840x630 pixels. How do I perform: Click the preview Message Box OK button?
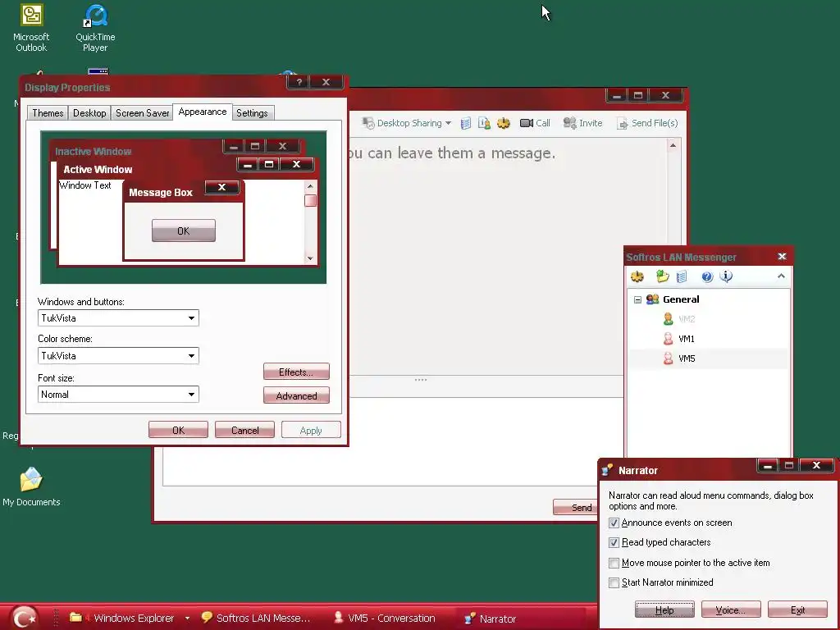(x=184, y=231)
